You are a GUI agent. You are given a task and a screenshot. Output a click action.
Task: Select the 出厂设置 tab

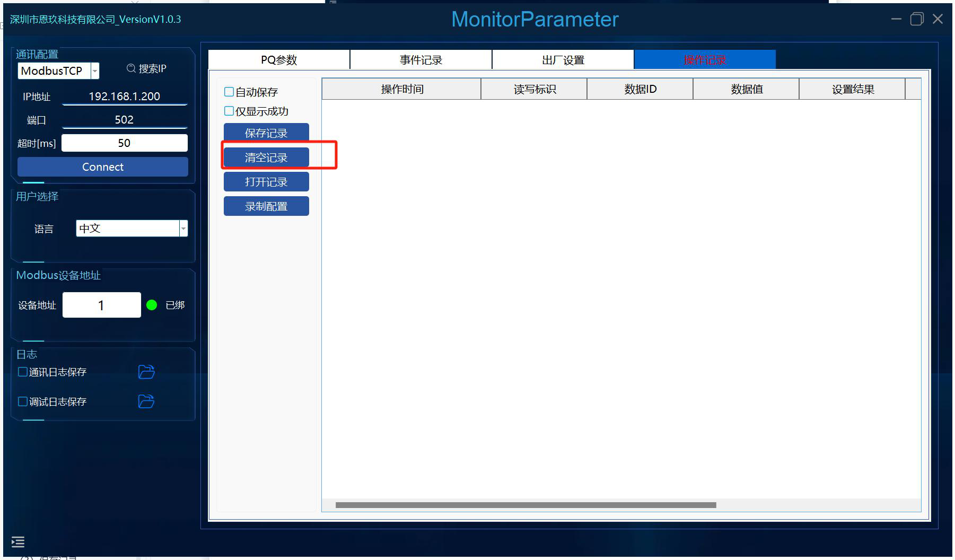coord(563,60)
